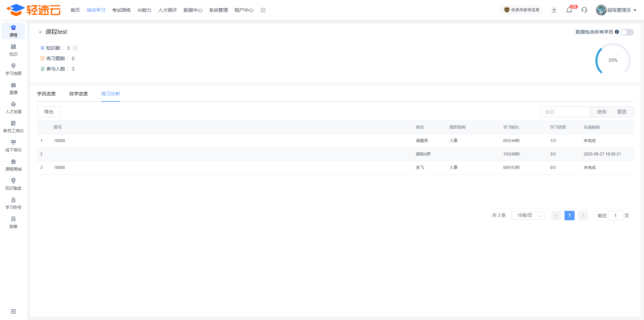
Task: Focus the 姓名 search input field
Action: click(x=565, y=112)
